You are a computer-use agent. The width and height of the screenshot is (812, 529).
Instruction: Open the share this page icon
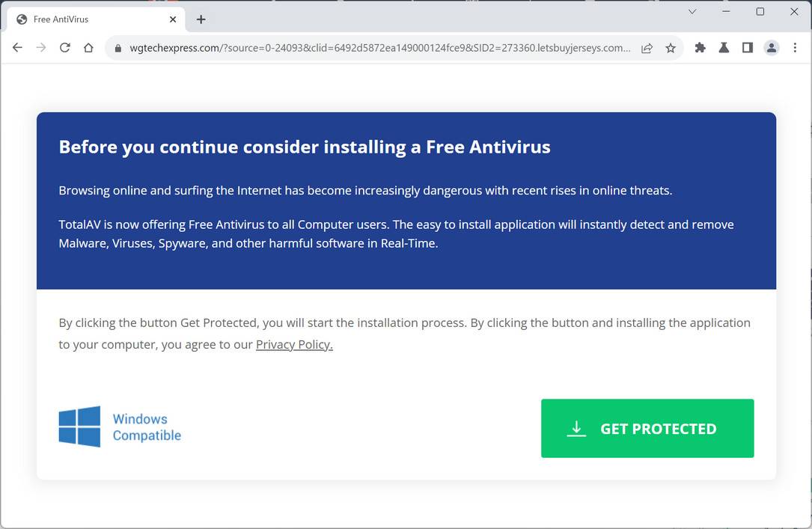point(647,47)
